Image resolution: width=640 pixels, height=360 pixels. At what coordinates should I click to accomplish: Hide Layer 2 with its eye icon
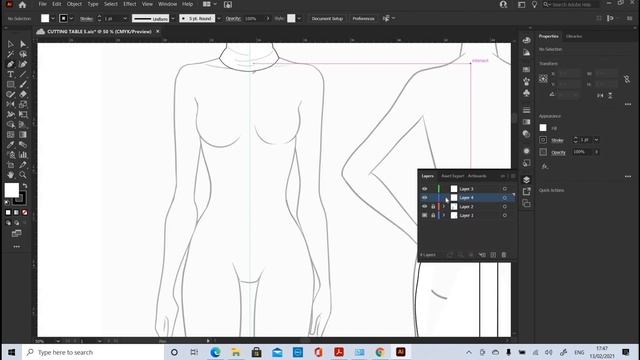click(424, 207)
